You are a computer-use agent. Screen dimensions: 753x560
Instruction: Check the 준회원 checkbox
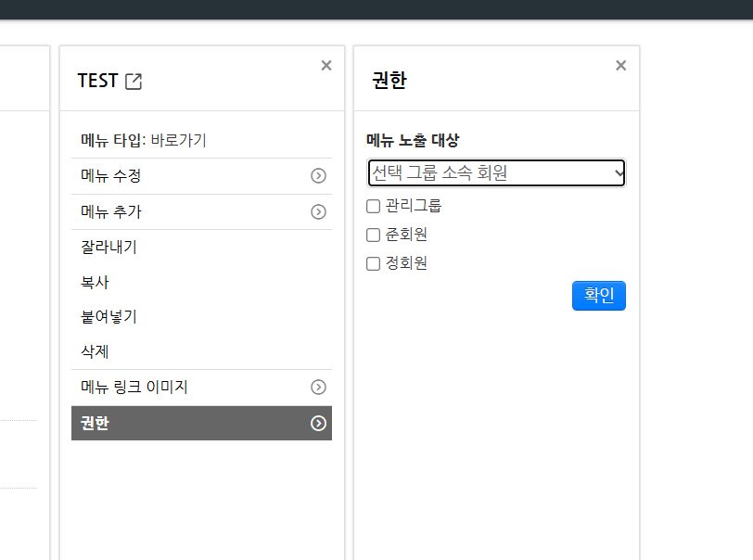tap(373, 235)
